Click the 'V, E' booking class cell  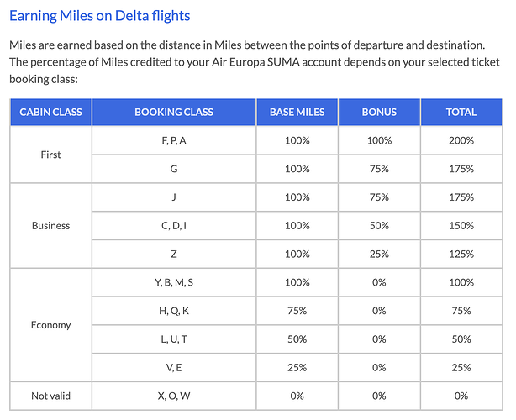point(174,367)
